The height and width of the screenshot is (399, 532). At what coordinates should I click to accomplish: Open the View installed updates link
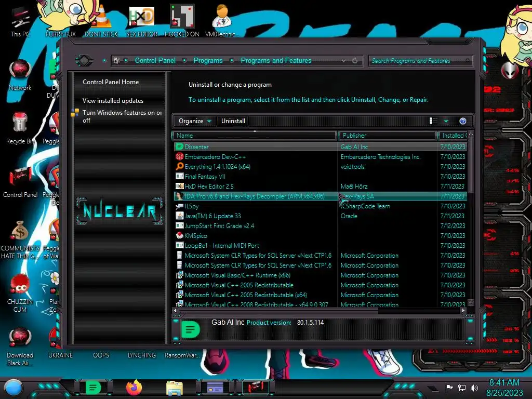point(113,101)
